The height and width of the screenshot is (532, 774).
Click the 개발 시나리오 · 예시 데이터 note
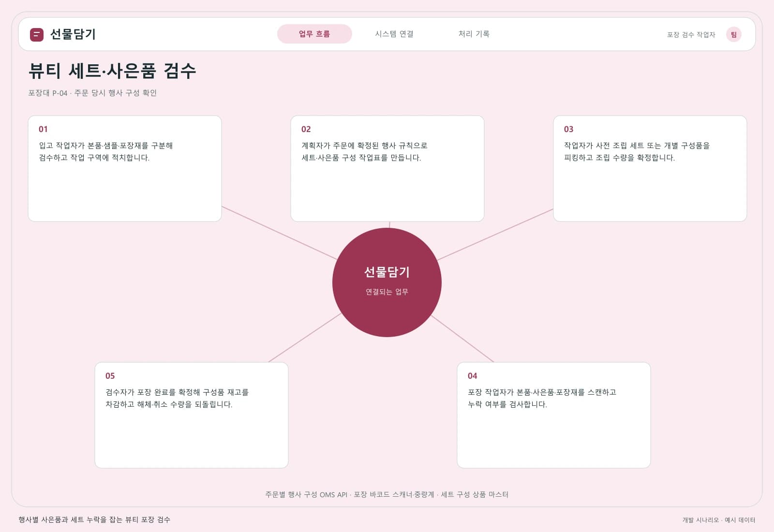coord(719,520)
